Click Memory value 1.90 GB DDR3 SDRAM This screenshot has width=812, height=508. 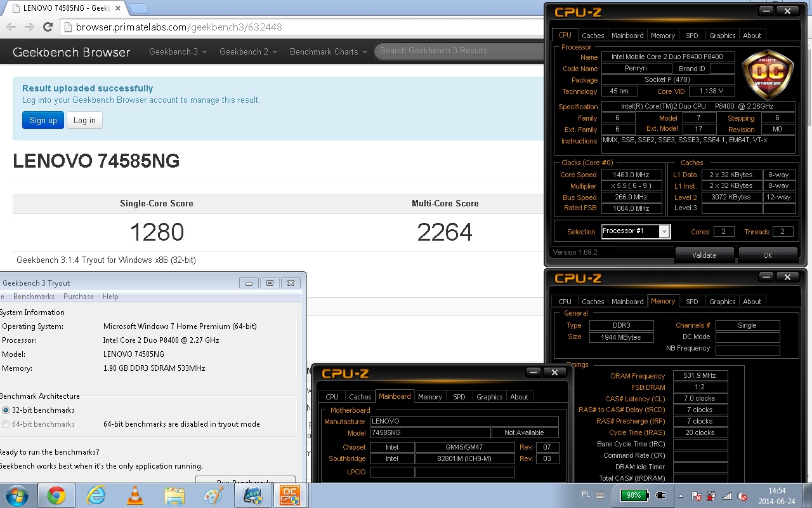(154, 368)
